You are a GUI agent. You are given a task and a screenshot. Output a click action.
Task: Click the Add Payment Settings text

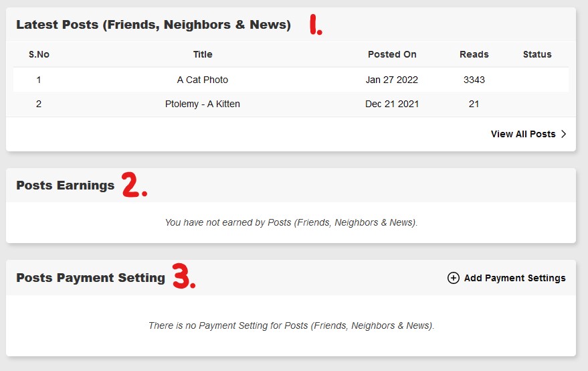514,278
